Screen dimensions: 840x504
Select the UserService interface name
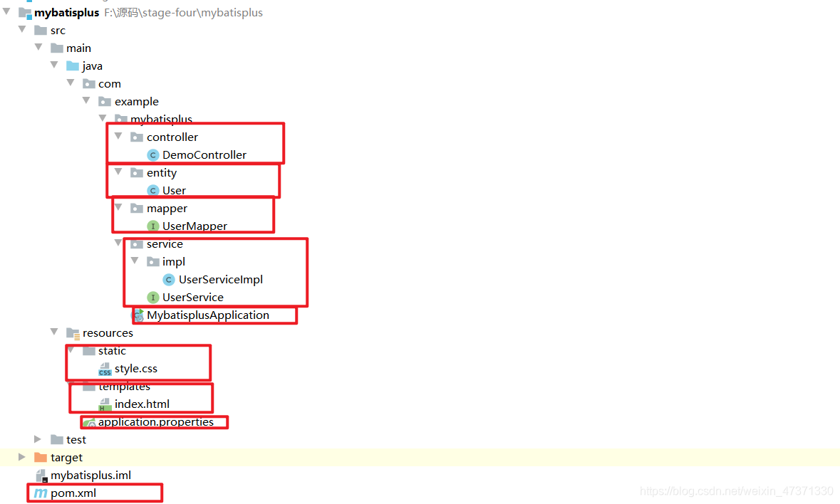tap(193, 297)
